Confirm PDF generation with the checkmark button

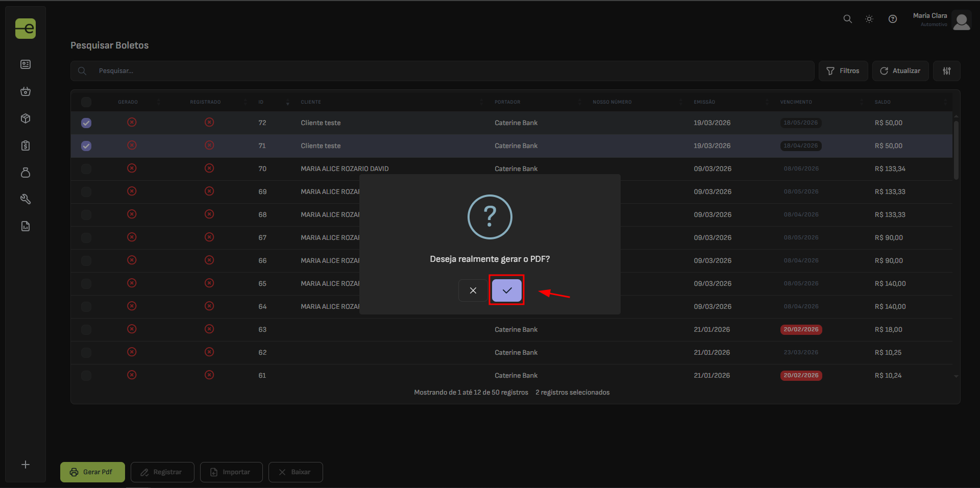click(506, 290)
